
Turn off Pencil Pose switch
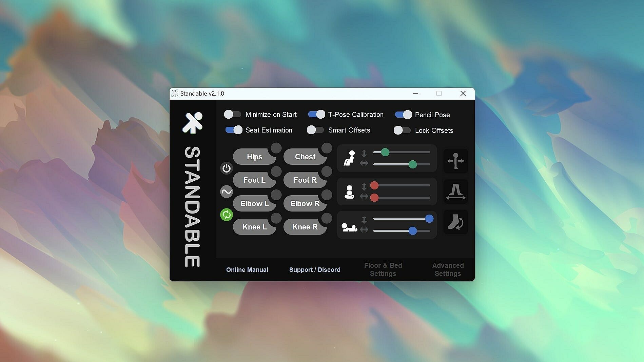tap(404, 115)
